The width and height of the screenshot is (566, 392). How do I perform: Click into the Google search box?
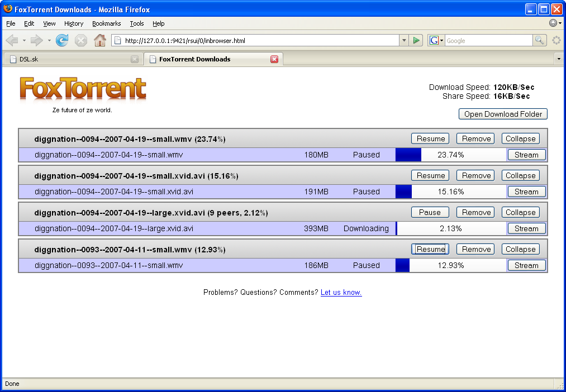pos(489,40)
